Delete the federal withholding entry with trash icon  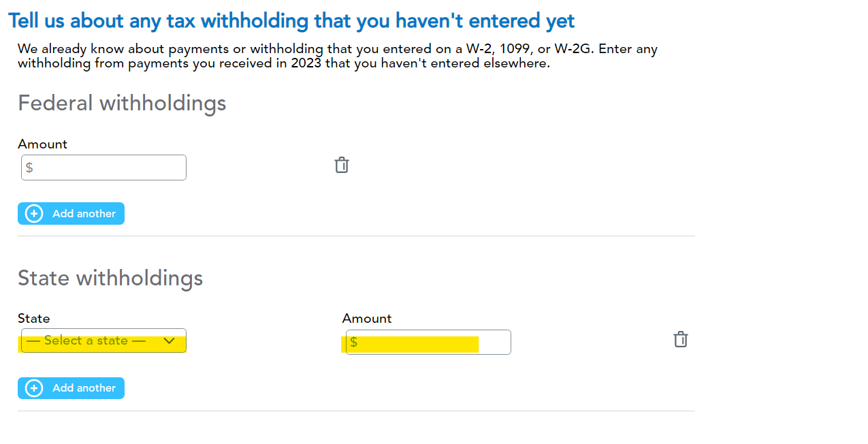click(342, 165)
